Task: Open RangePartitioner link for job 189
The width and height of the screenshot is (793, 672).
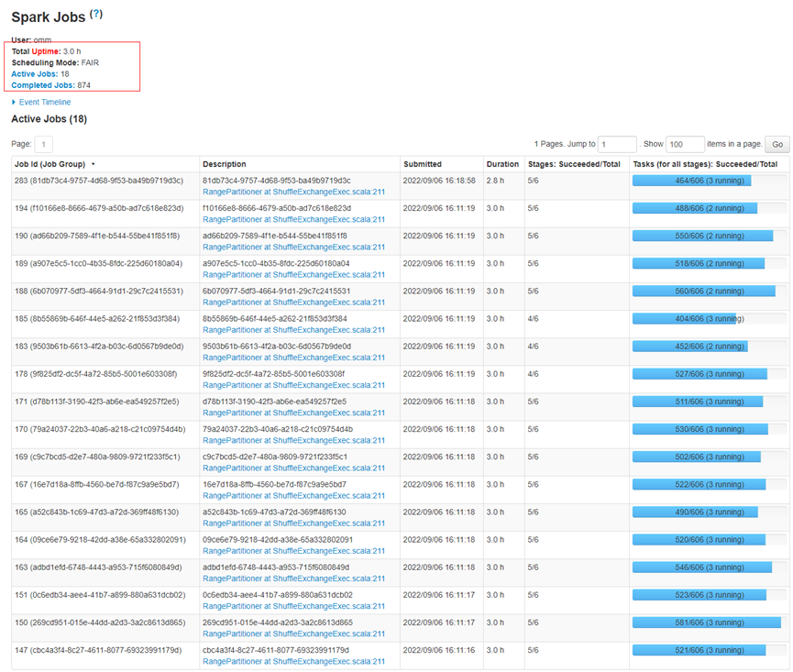Action: coord(294,274)
